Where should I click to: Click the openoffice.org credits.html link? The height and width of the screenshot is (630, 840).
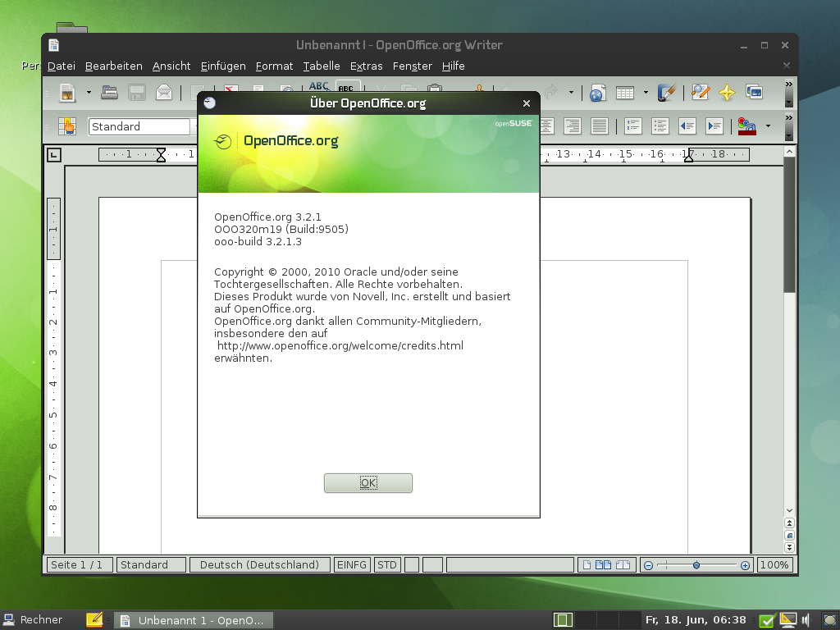pyautogui.click(x=339, y=345)
